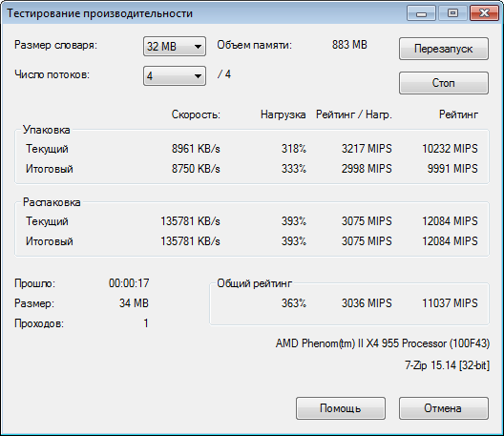
Task: Click the window title Тестирование производительности
Action: click(x=99, y=13)
